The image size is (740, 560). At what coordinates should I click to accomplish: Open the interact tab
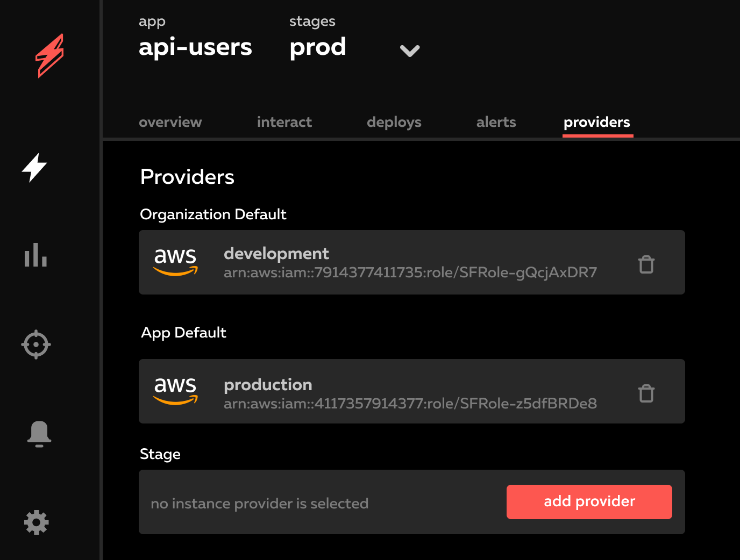284,122
